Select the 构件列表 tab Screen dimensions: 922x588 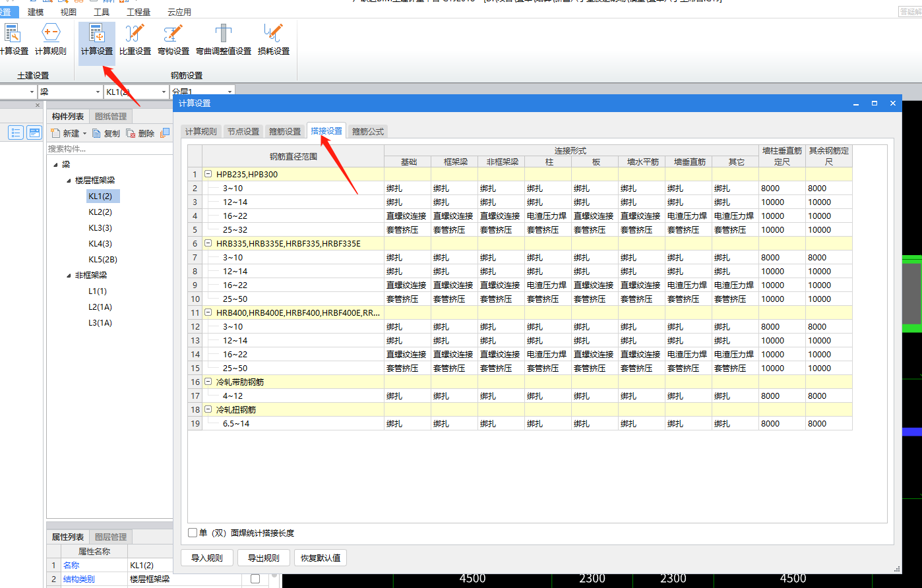click(x=68, y=117)
